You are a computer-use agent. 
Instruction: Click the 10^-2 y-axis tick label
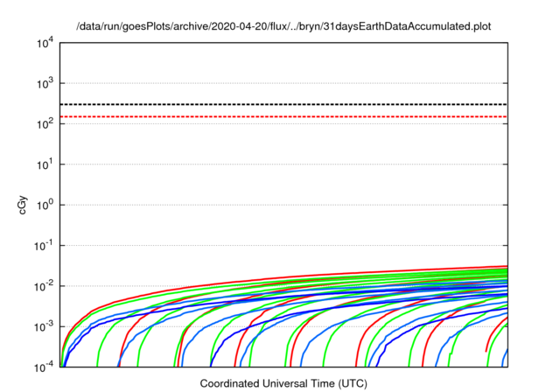pyautogui.click(x=44, y=286)
